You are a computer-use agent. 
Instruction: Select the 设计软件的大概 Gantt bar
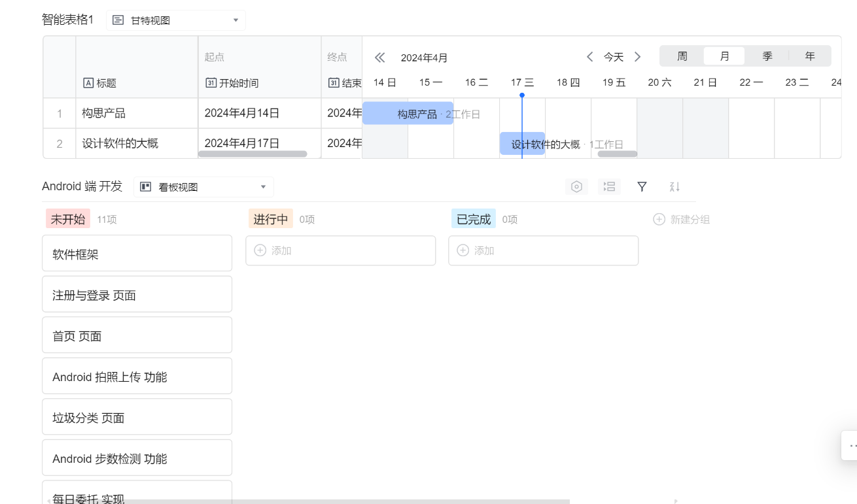[x=522, y=143]
